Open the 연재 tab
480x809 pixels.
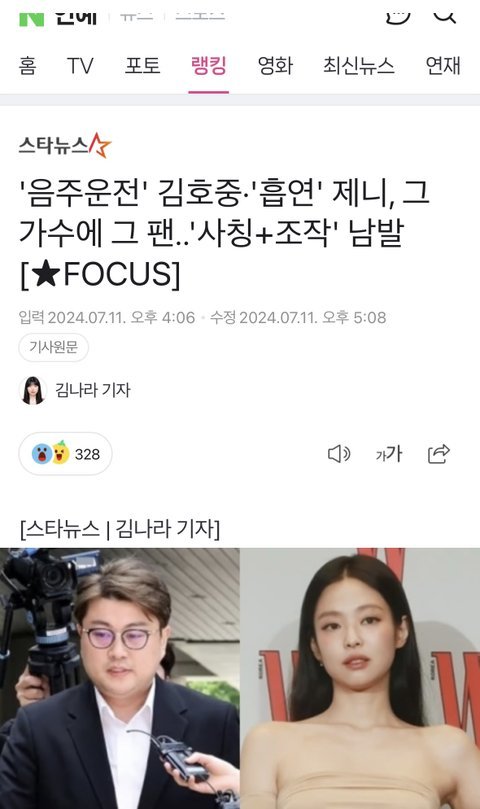tap(443, 66)
